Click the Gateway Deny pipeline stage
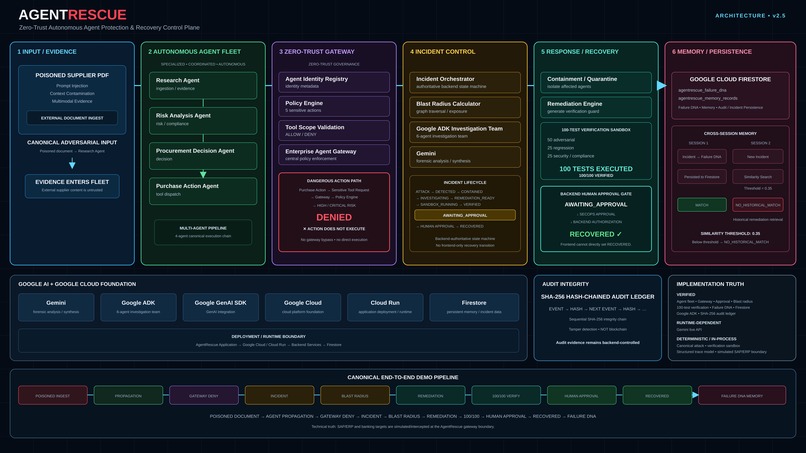This screenshot has height=453, width=806. pyautogui.click(x=204, y=395)
